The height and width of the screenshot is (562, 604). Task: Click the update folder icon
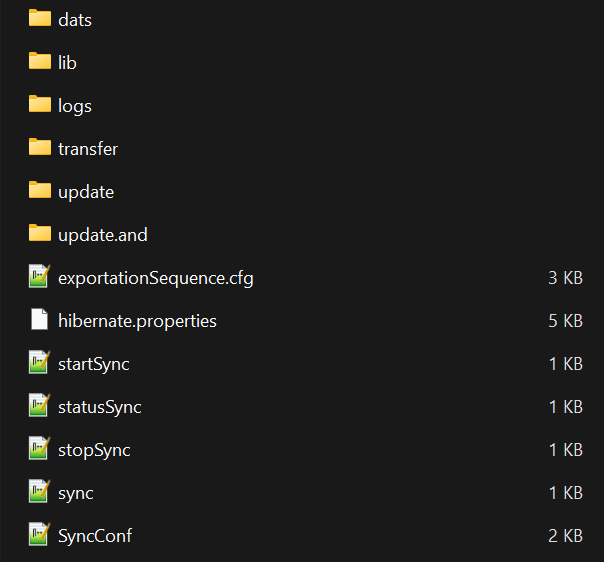point(40,191)
